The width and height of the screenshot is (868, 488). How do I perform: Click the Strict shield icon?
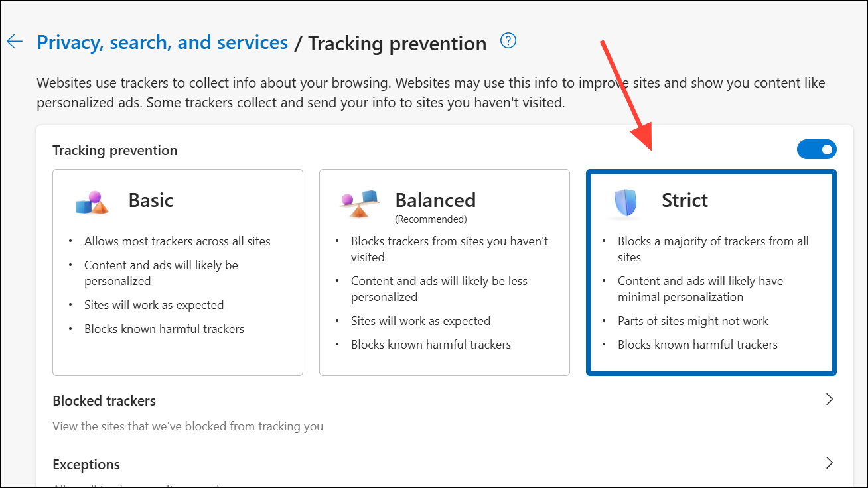click(x=626, y=203)
